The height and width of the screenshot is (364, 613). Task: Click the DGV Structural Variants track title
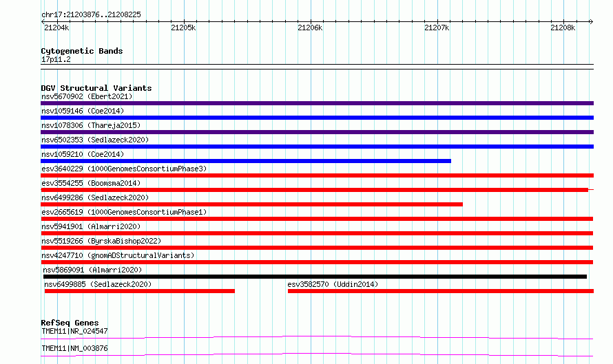pyautogui.click(x=96, y=88)
